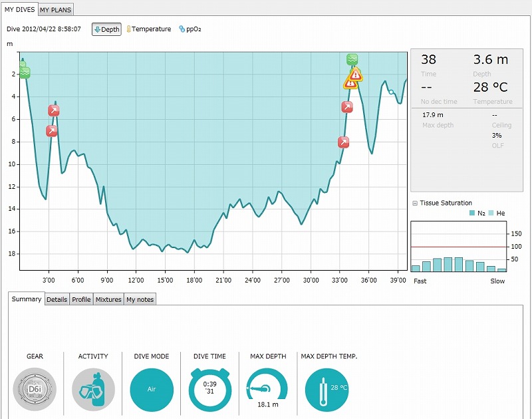Click the Air dive mode circle
Viewport: 532px width, 419px height.
[152, 390]
